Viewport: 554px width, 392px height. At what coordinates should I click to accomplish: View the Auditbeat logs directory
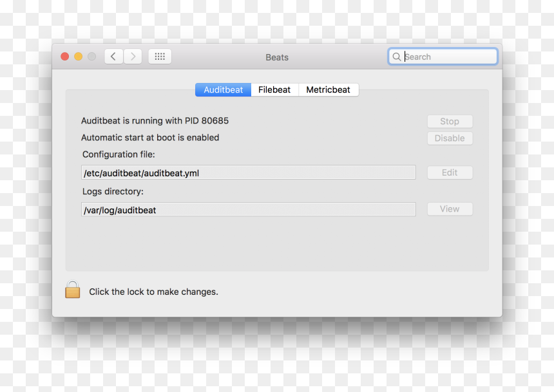coord(450,209)
